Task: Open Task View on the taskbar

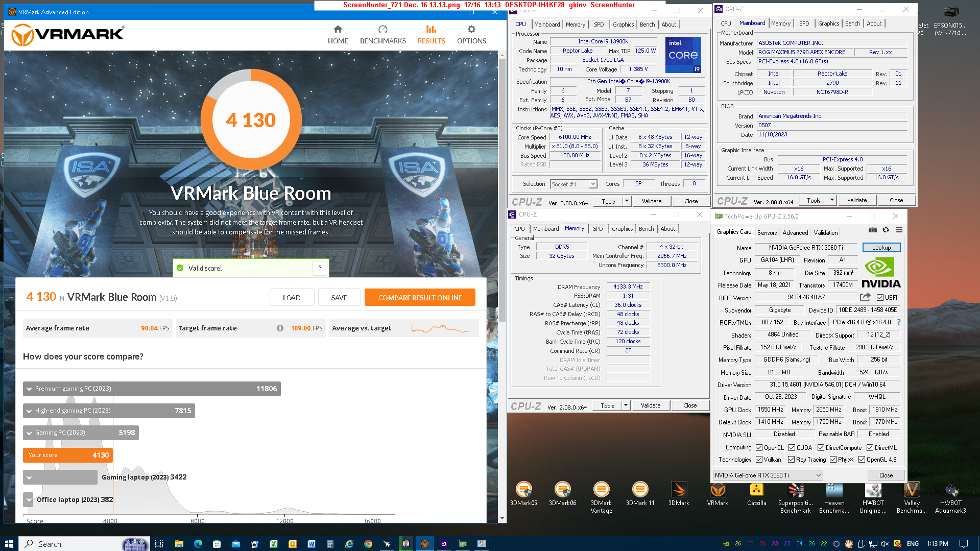Action: pos(159,544)
